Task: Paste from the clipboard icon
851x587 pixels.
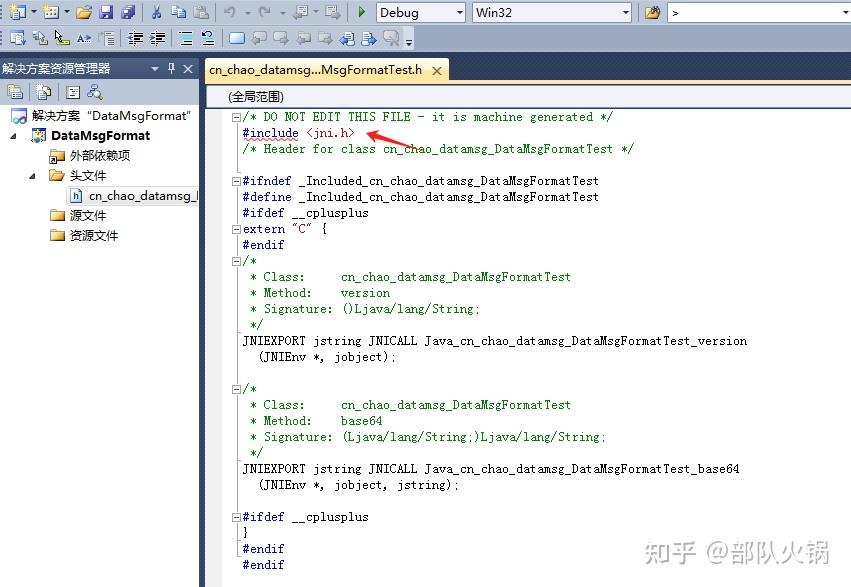Action: coord(200,11)
